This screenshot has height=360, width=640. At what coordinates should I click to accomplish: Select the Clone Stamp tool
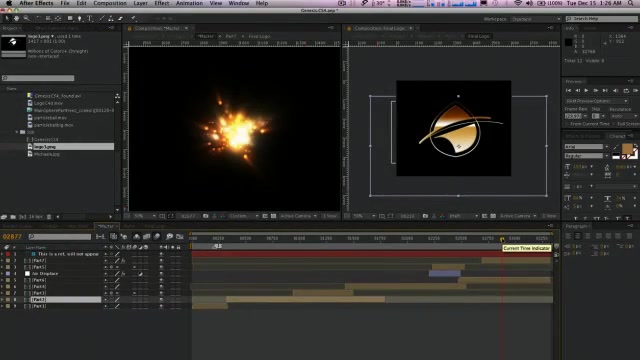pos(111,18)
